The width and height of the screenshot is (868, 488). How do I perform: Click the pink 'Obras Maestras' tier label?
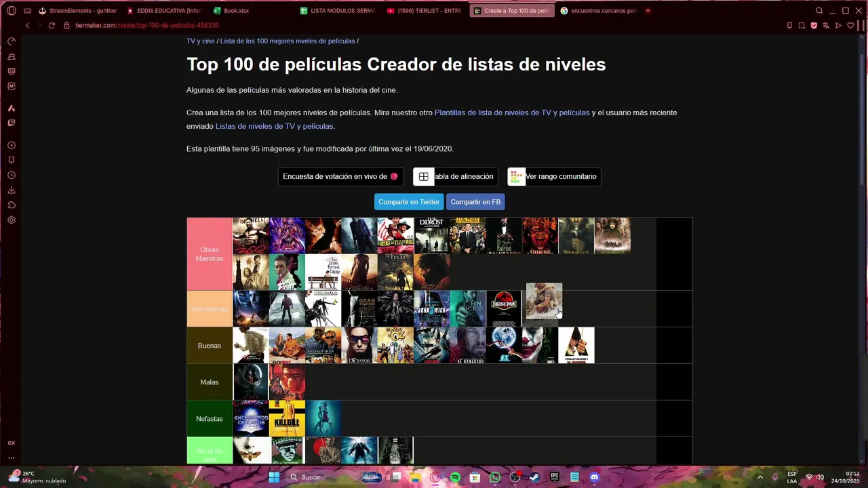pyautogui.click(x=210, y=254)
